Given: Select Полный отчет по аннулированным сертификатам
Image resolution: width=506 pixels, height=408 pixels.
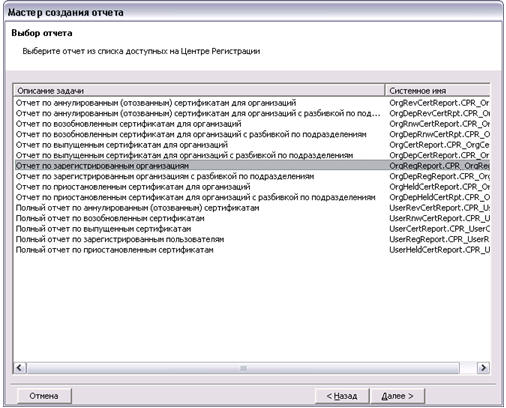Looking at the screenshot, I should pyautogui.click(x=252, y=208).
